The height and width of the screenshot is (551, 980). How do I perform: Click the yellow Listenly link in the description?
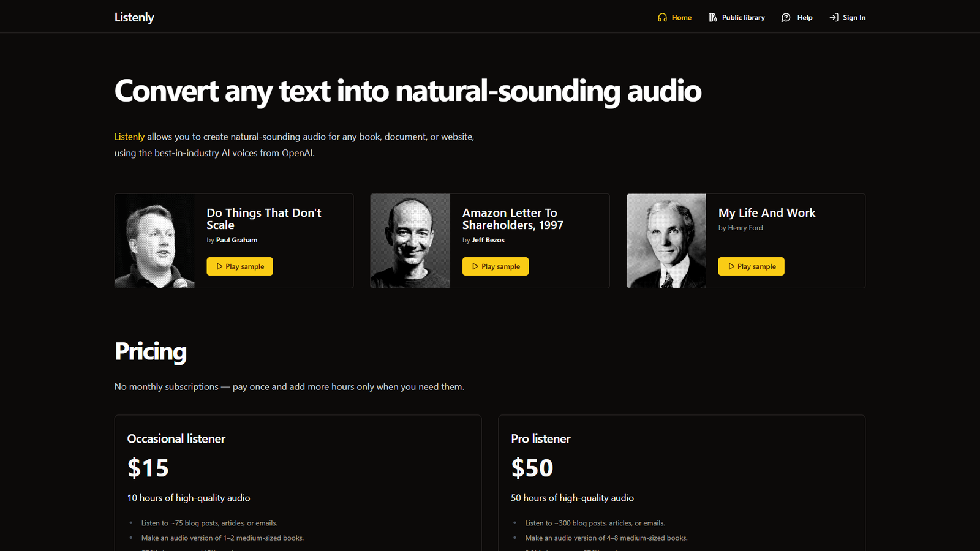pyautogui.click(x=129, y=137)
